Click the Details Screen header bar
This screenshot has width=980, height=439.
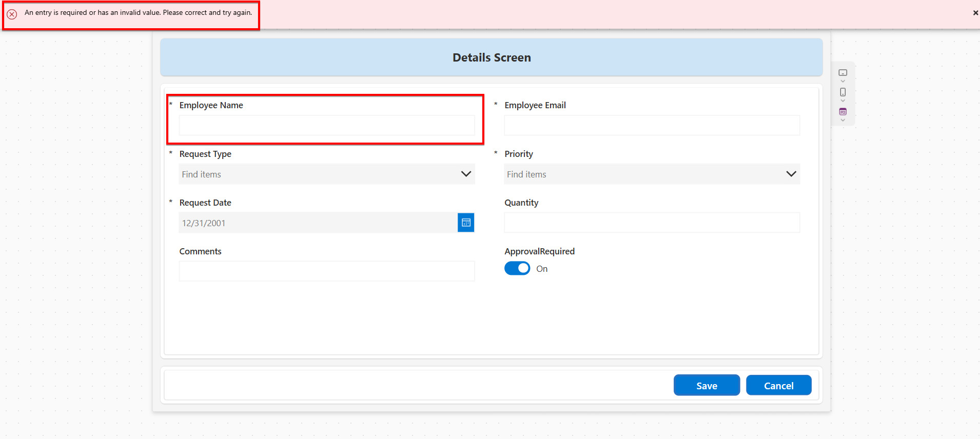[491, 57]
